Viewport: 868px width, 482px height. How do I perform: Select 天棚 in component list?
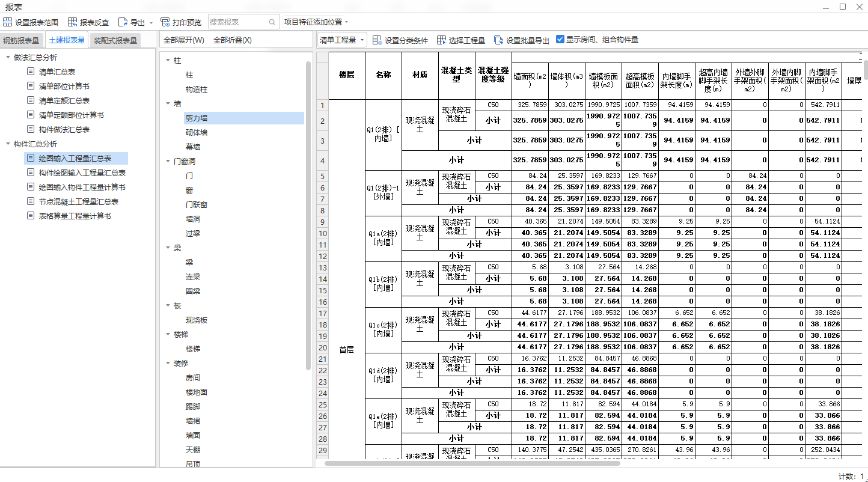tap(193, 450)
